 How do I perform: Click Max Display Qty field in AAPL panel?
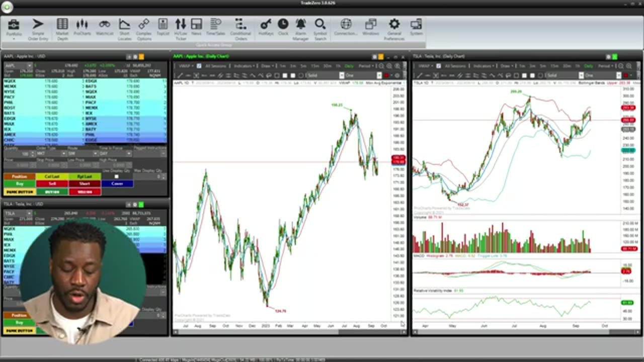click(149, 176)
